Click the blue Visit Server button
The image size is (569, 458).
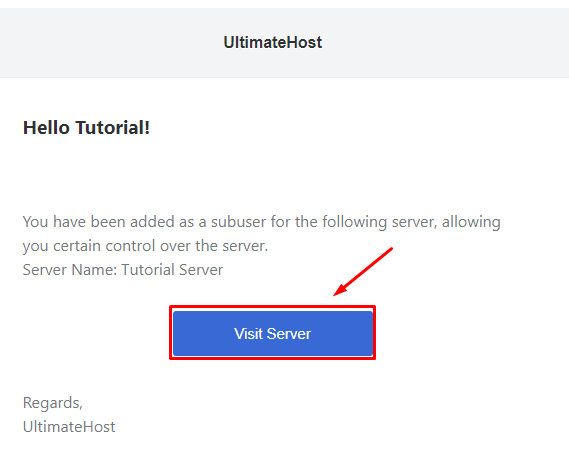click(x=273, y=333)
